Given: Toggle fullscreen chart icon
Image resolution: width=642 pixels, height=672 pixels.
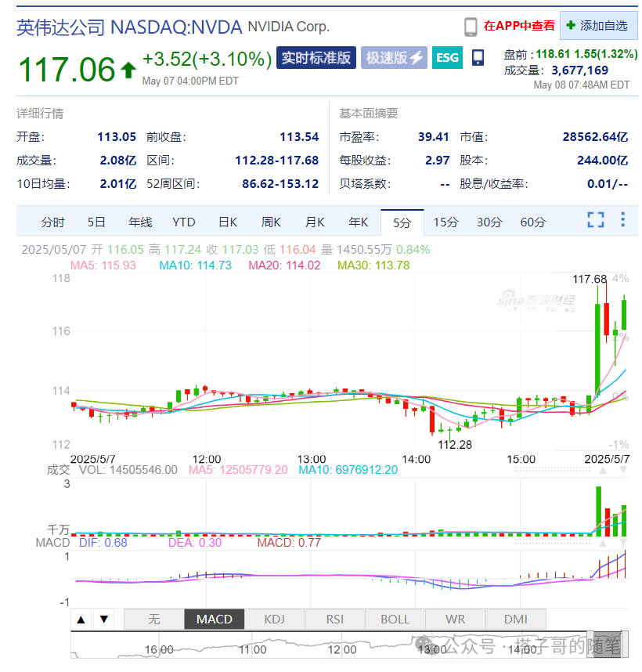Looking at the screenshot, I should tap(595, 220).
